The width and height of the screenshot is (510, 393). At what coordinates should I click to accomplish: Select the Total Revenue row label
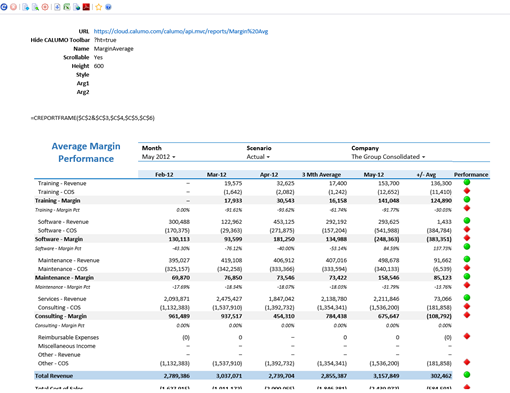[54, 376]
